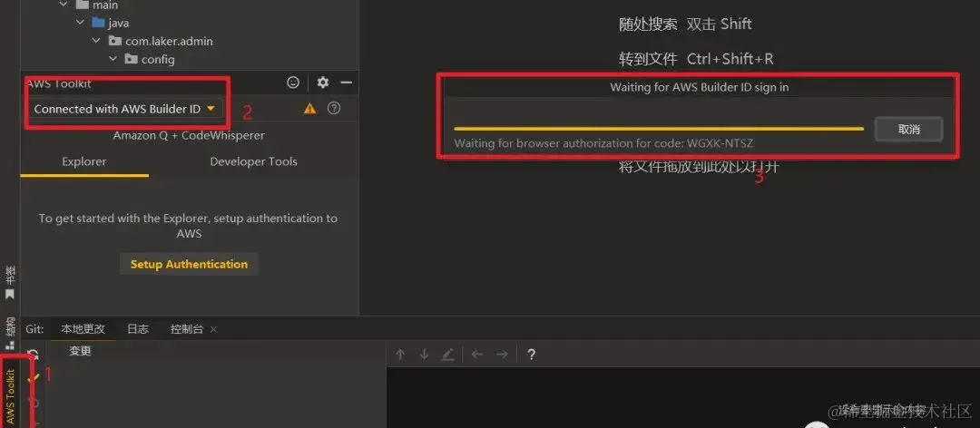This screenshot has height=428, width=980.
Task: Click the yellow sign-in progress bar
Action: click(x=659, y=129)
